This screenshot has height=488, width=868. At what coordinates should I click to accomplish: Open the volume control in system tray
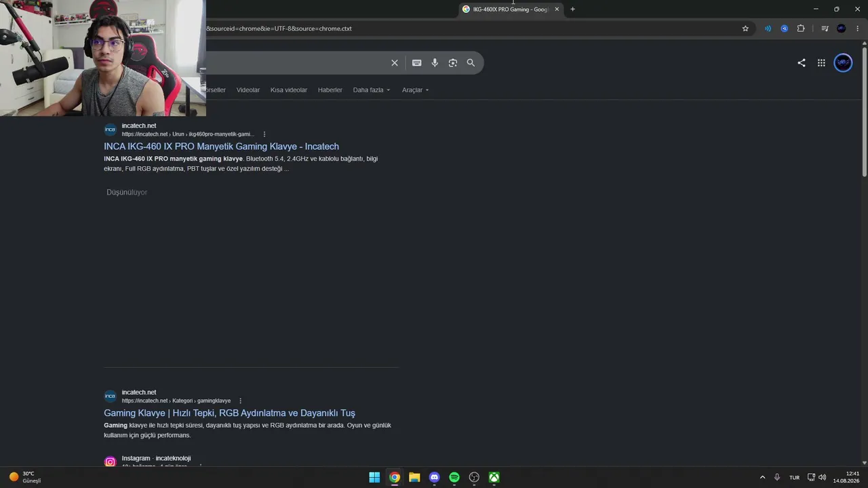(x=822, y=477)
